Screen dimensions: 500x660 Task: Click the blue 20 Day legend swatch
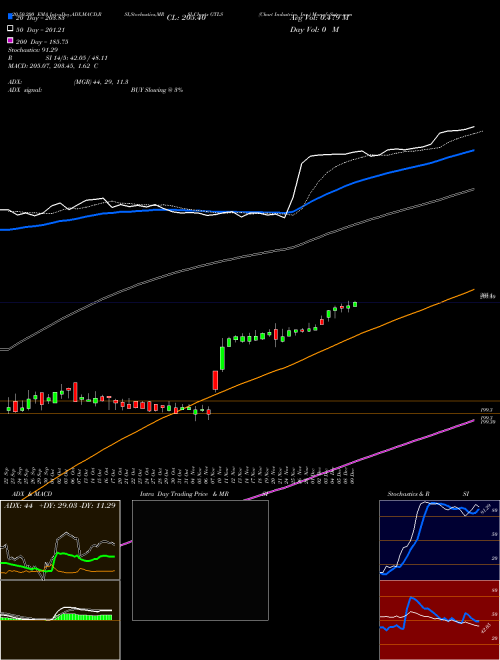(x=10, y=17)
